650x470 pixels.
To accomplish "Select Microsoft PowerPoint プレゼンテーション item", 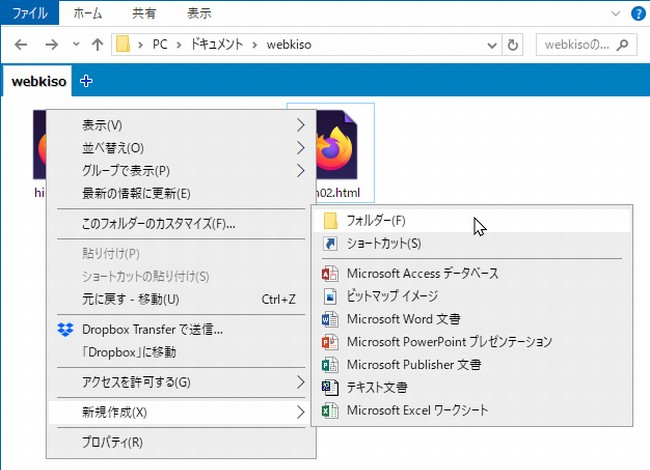I will coord(449,342).
